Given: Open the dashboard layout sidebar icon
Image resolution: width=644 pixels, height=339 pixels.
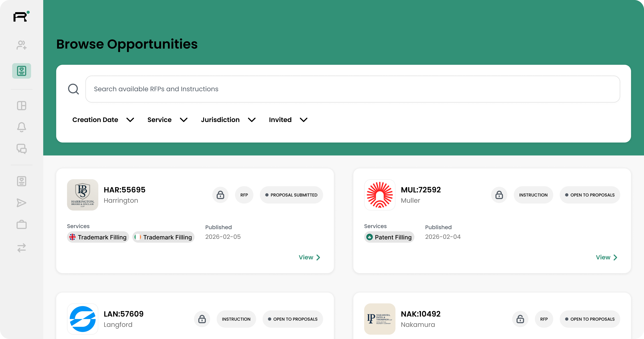Looking at the screenshot, I should click(21, 106).
